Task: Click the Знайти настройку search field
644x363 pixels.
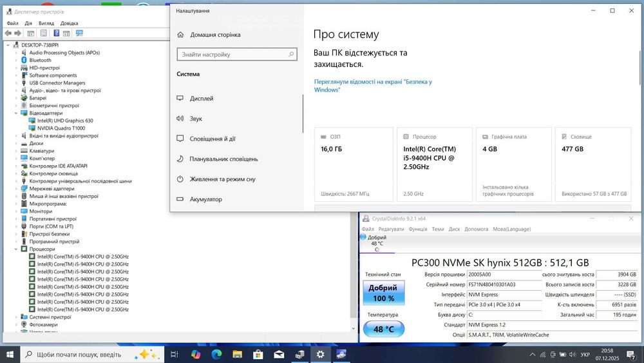Action: pyautogui.click(x=237, y=54)
